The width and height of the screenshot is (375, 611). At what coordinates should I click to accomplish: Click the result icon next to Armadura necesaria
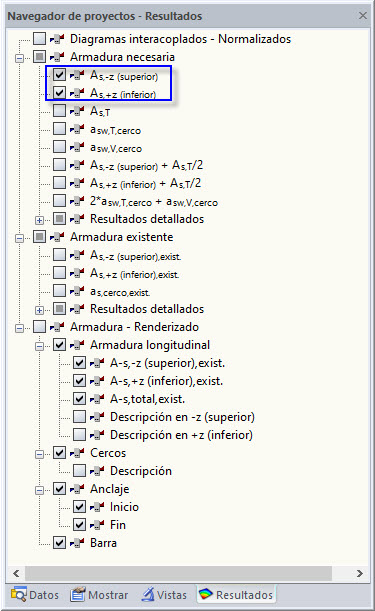(x=57, y=57)
